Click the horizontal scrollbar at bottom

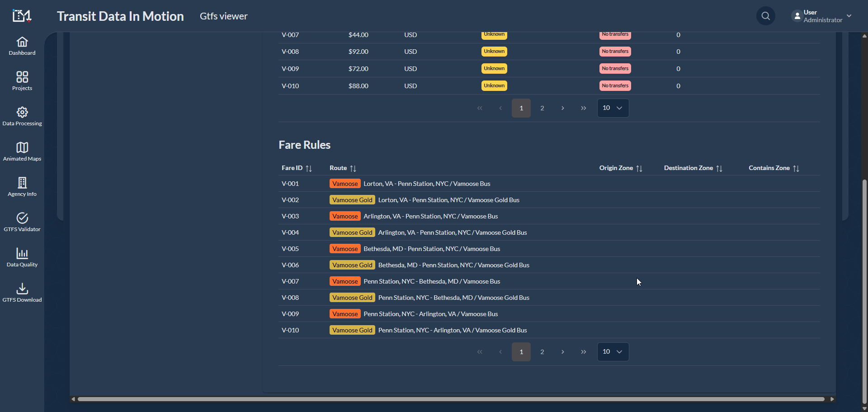451,399
